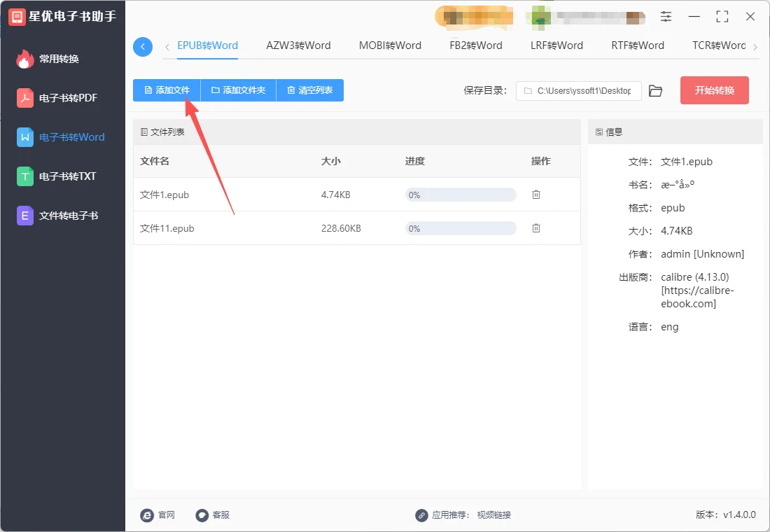
Task: Switch to the TCR转Word tab
Action: click(x=719, y=45)
